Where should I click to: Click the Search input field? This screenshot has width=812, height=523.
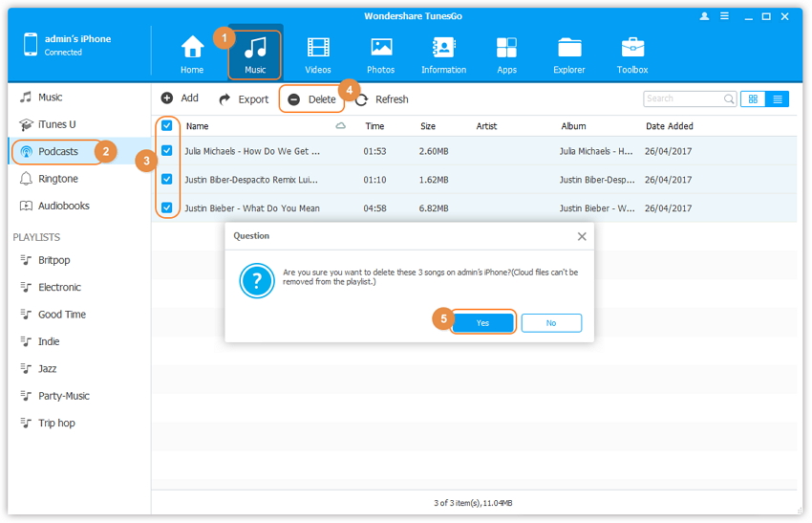coord(682,98)
